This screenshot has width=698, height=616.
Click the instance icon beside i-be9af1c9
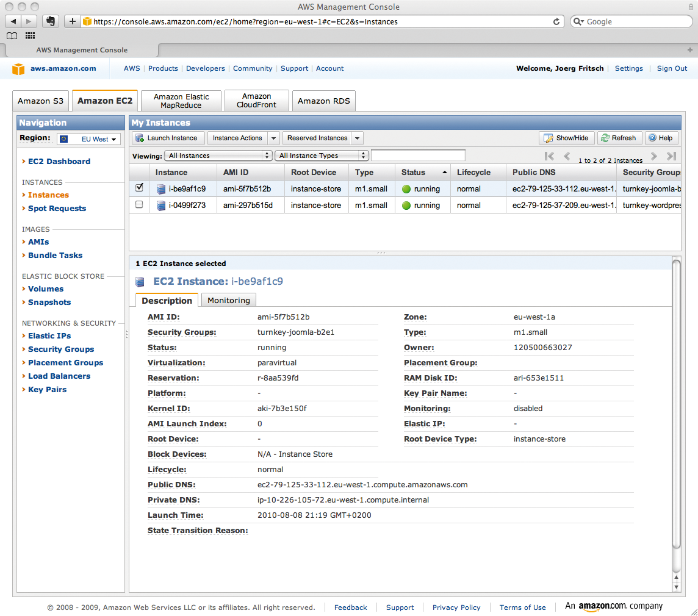(160, 189)
